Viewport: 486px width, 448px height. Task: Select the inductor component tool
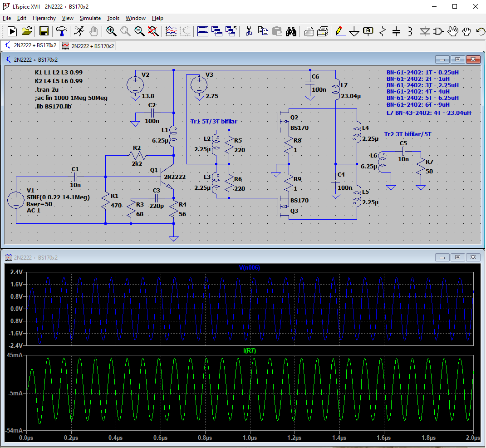pos(410,31)
